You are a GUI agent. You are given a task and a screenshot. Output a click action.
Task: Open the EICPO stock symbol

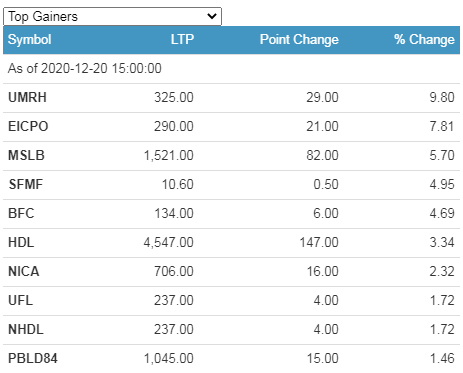click(28, 126)
